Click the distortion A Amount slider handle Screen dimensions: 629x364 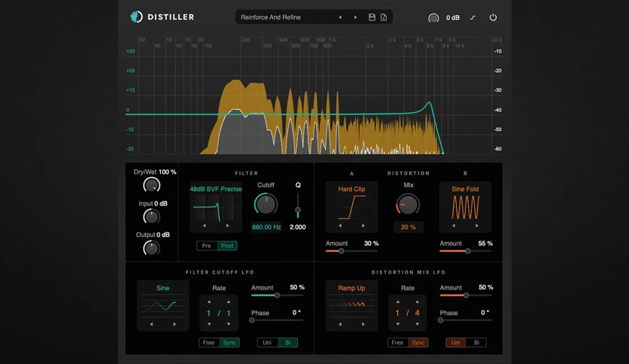tap(342, 251)
